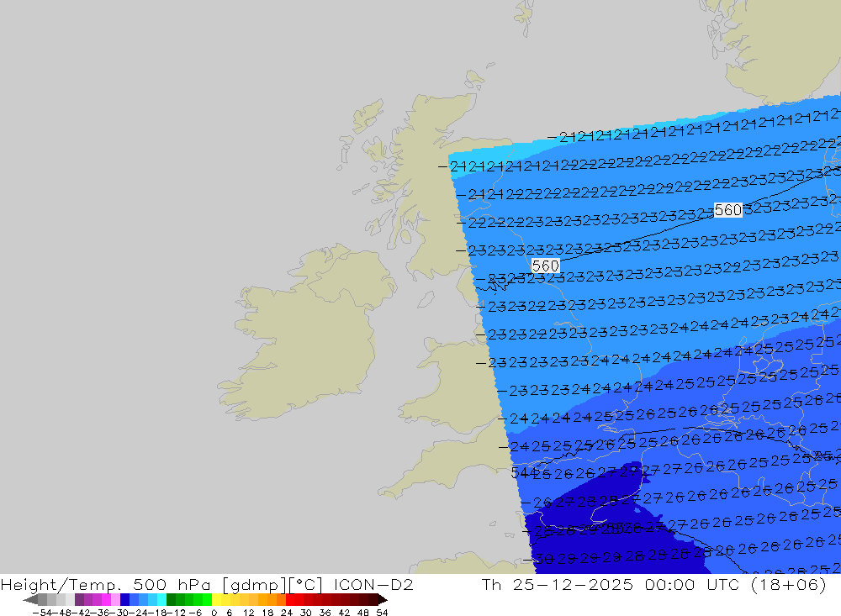
Task: Click the dark brown right arrow end of the color bar
Action: [382, 599]
